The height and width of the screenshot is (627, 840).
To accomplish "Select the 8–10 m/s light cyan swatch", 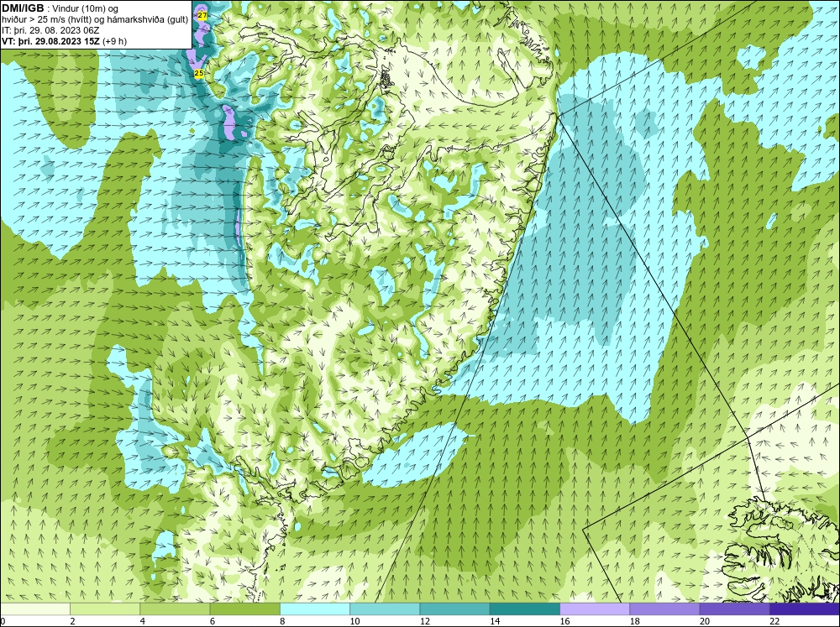I will (x=315, y=609).
